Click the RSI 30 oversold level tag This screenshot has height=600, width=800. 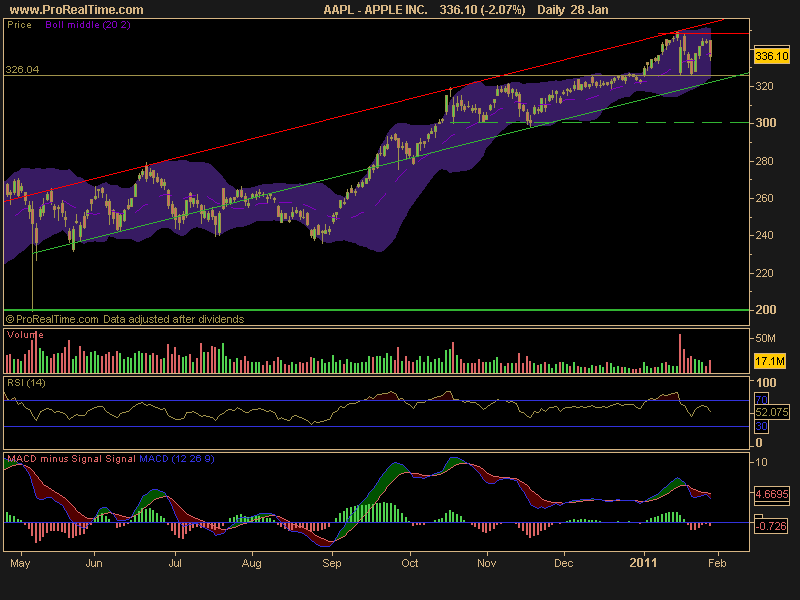[761, 427]
